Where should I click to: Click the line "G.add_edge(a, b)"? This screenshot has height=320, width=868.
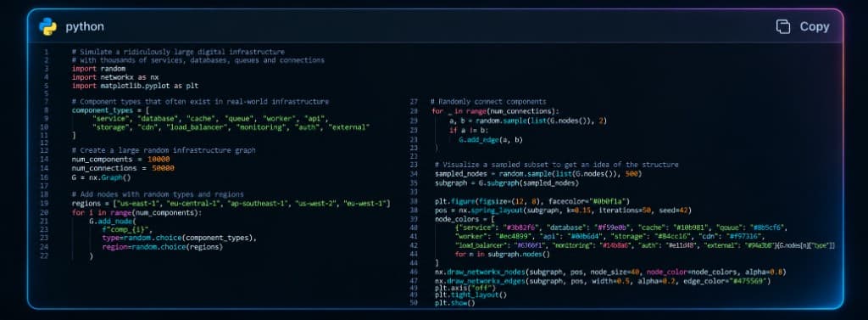point(491,140)
